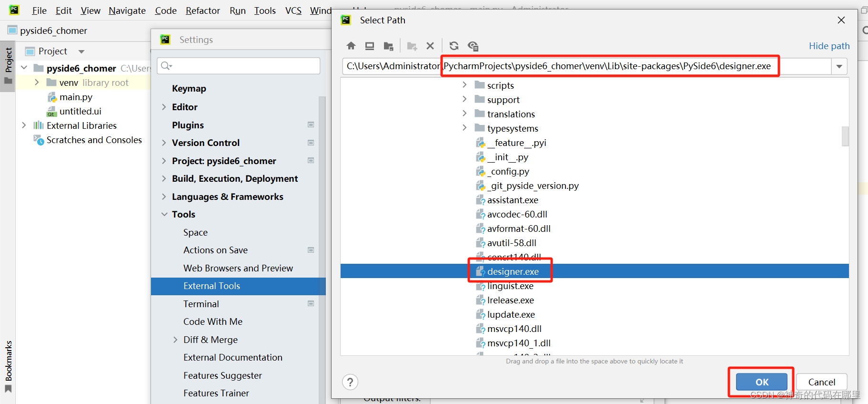Click the delete X toolbar icon
The image size is (868, 404).
click(430, 46)
